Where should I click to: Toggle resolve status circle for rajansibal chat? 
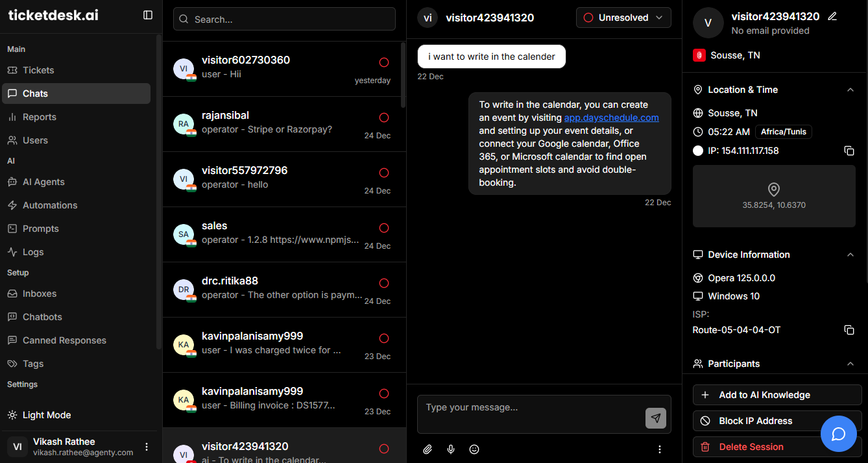point(383,118)
